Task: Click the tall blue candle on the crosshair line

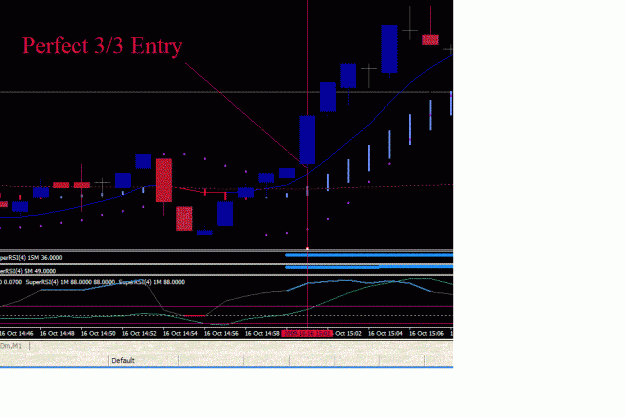Action: 307,140
